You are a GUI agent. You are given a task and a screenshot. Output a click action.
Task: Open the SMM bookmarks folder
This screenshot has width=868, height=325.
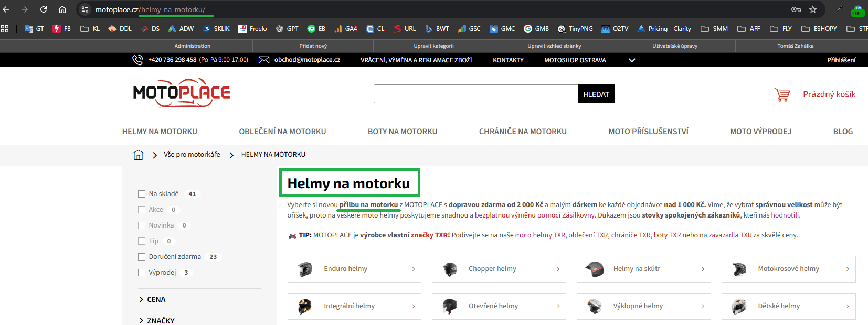(714, 29)
